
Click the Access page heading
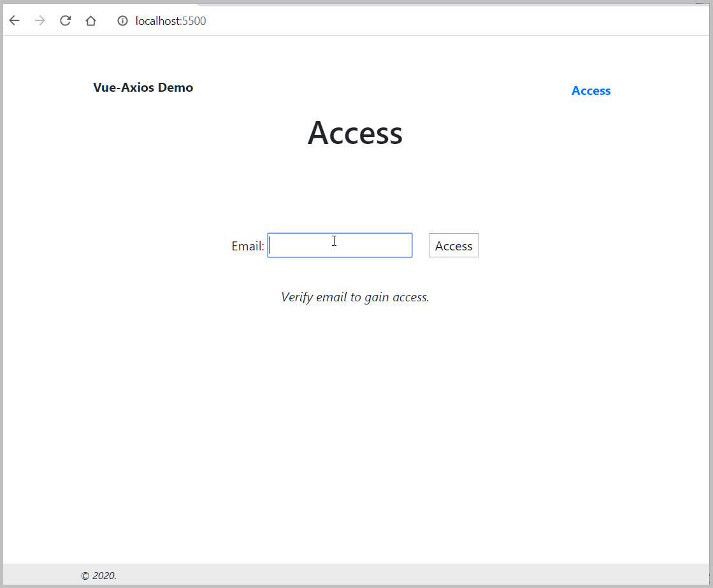click(355, 133)
